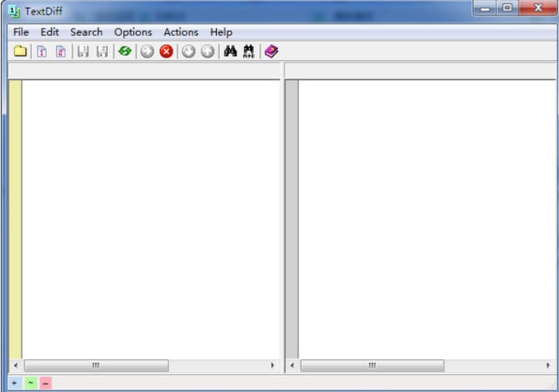Open the Options menu
The height and width of the screenshot is (392, 559).
tap(133, 32)
